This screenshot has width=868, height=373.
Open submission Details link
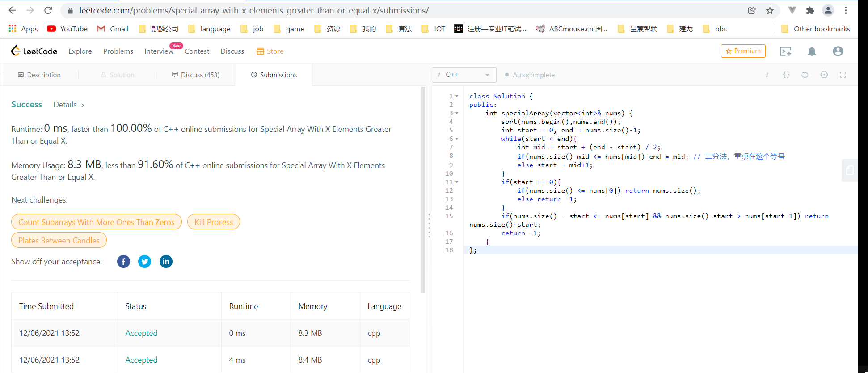(x=69, y=105)
